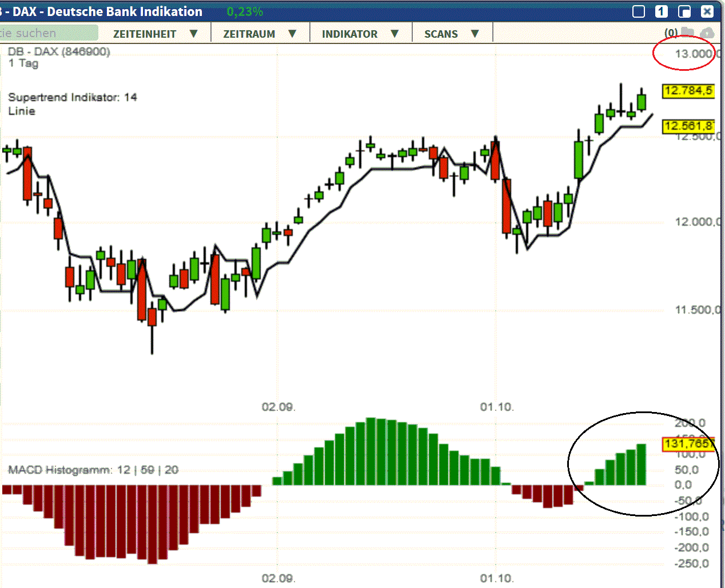The height and width of the screenshot is (588, 725).
Task: Click the ZEITEINHEIT menu label
Action: click(x=145, y=34)
